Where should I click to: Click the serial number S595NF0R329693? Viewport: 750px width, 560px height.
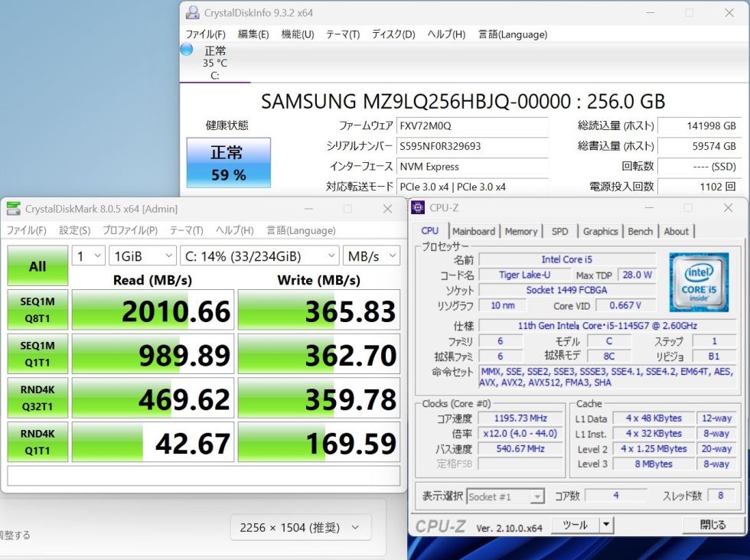point(472,146)
